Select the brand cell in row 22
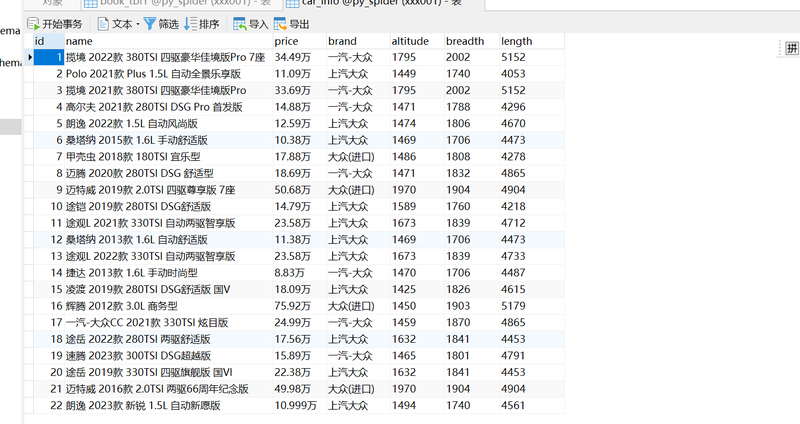Screen dimensions: 800x424 point(358,406)
